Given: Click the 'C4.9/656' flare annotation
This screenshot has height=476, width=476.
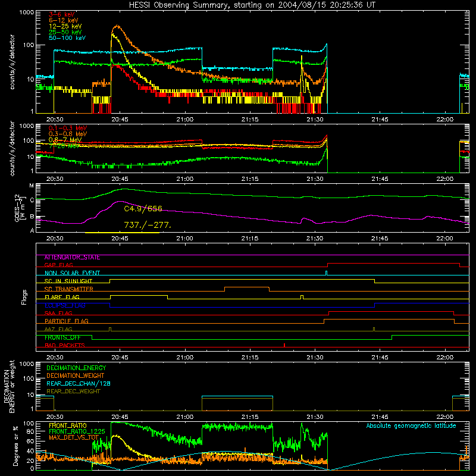Looking at the screenshot, I should (143, 209).
